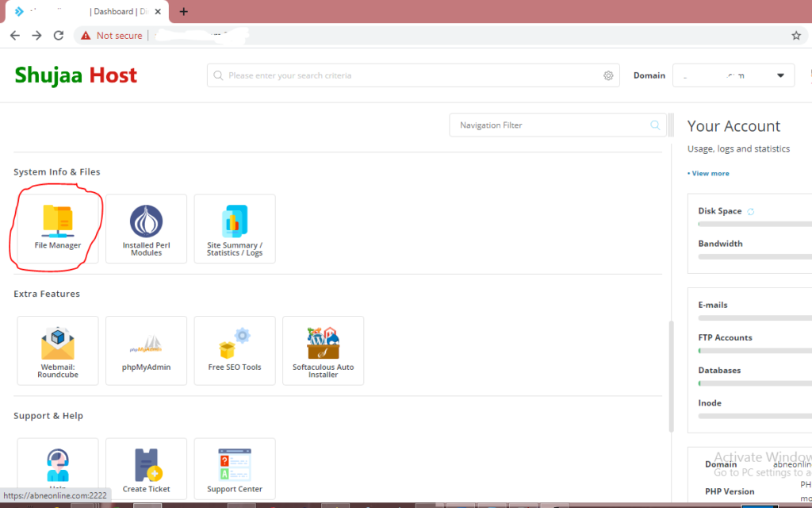Click the Navigation Filter input field
812x508 pixels.
[x=547, y=125]
